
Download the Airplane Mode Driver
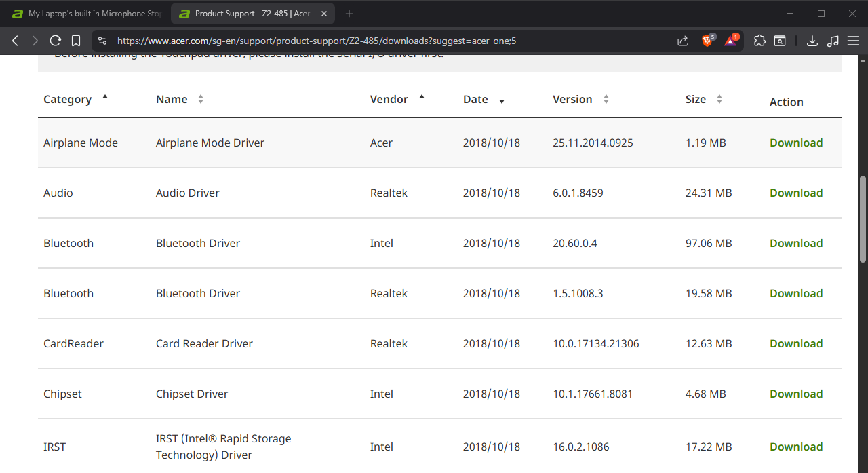point(796,143)
